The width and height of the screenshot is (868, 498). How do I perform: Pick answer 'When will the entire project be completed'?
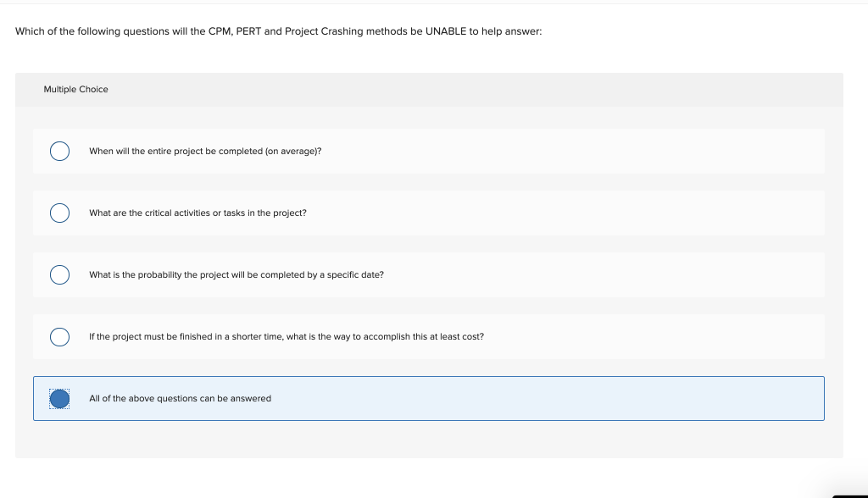pos(204,151)
